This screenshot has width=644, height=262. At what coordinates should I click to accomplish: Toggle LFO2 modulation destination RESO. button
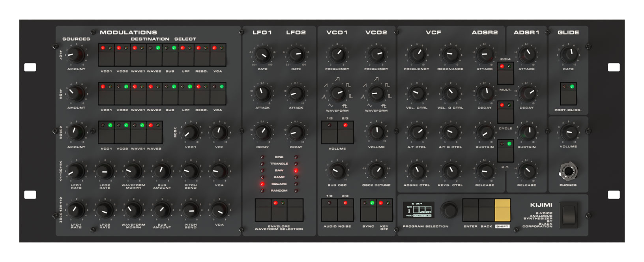click(x=202, y=94)
